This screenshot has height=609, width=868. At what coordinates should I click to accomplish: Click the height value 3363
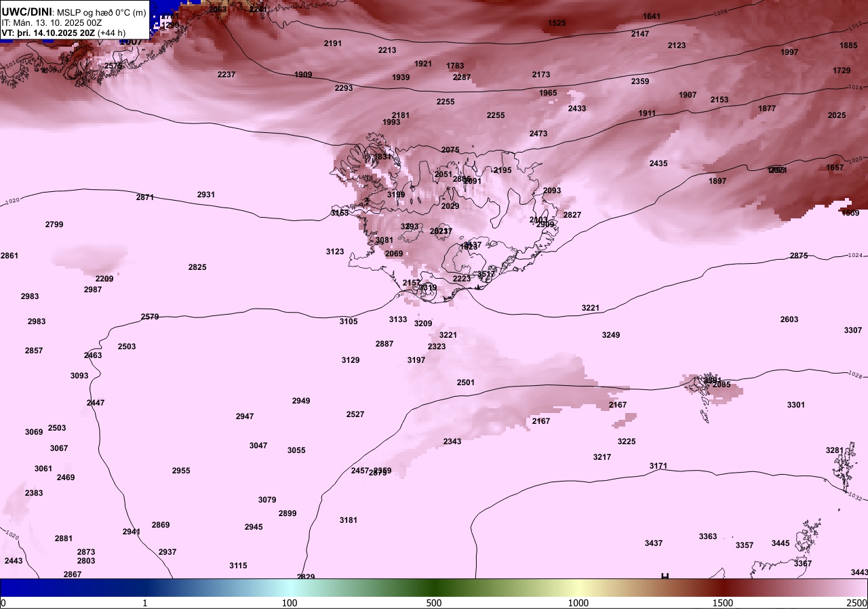pos(708,536)
